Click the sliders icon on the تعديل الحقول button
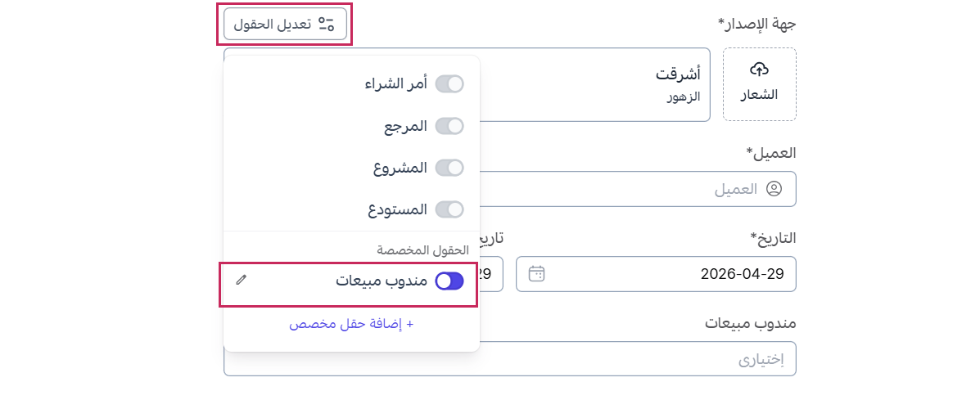Screen dimensions: 980x409 (327, 24)
